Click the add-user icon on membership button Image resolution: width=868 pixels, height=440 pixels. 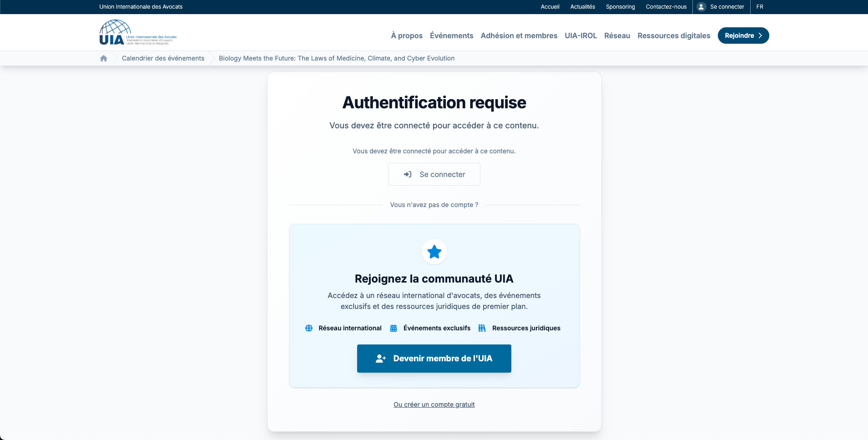coord(381,359)
